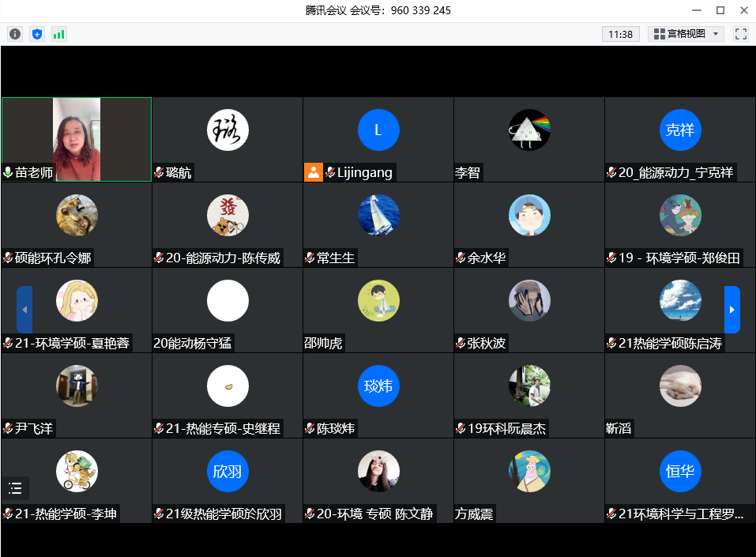Go to previous page of participants

(x=24, y=310)
